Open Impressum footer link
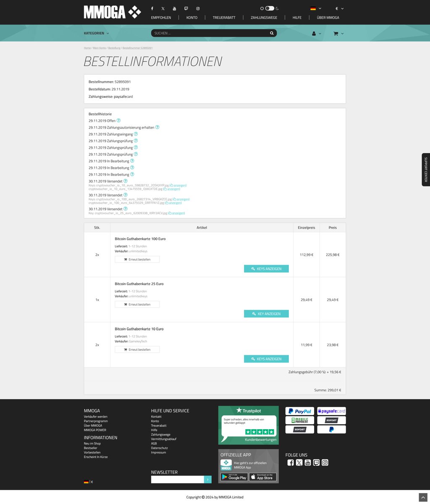Screen dimensions: 430x504 (158, 452)
